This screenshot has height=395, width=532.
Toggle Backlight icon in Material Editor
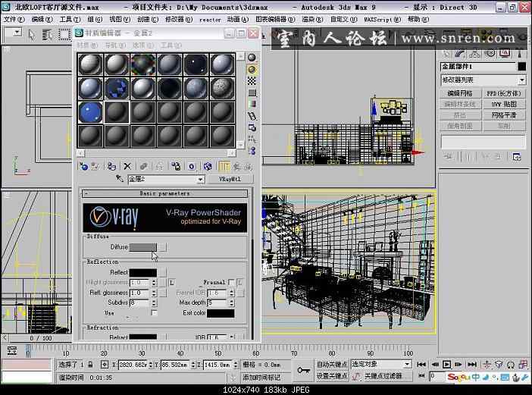[252, 70]
